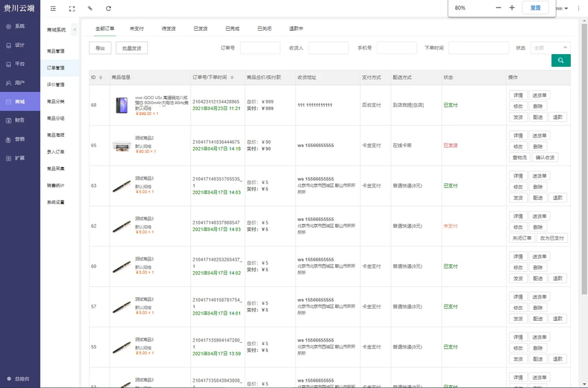Open 订单管理 in the submenu

[59, 68]
